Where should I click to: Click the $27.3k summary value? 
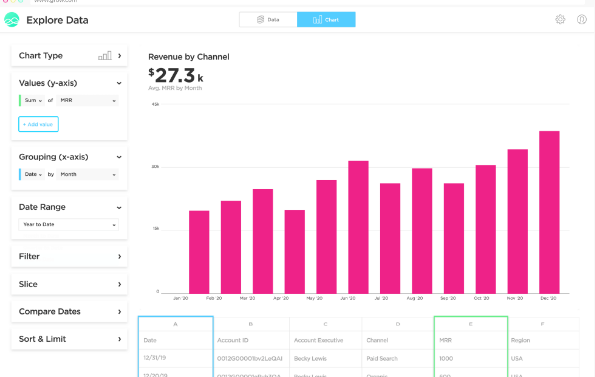coord(176,75)
